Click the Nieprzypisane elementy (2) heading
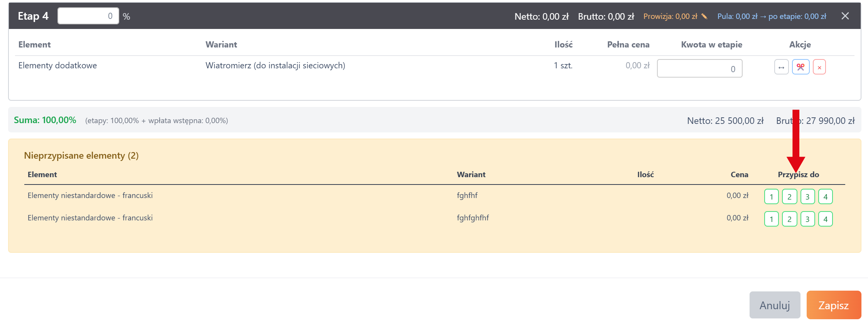Screen dimensions: 868x325 coord(81,156)
